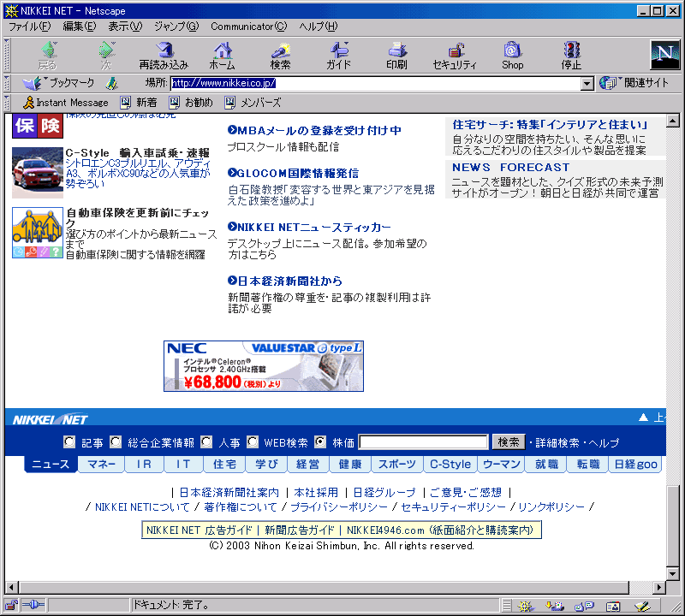Open Composer from component bar
Image resolution: width=685 pixels, height=616 pixels.
pos(642,606)
